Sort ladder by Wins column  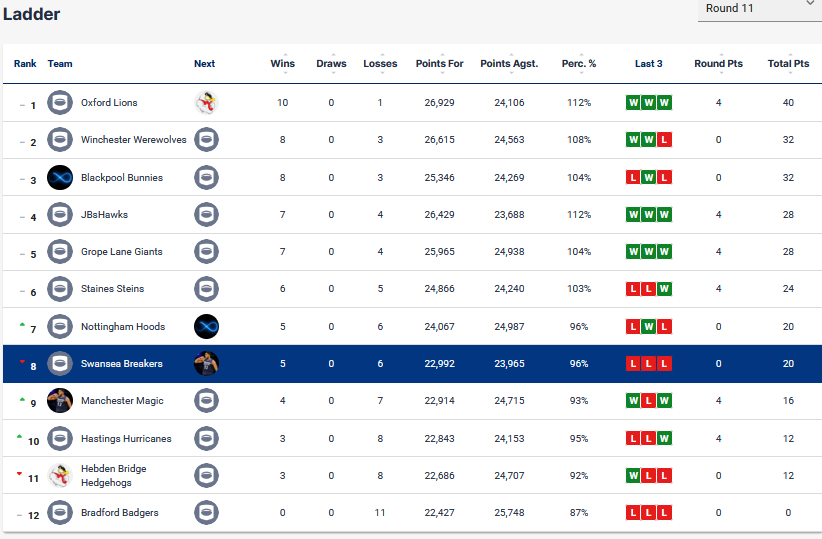click(283, 63)
